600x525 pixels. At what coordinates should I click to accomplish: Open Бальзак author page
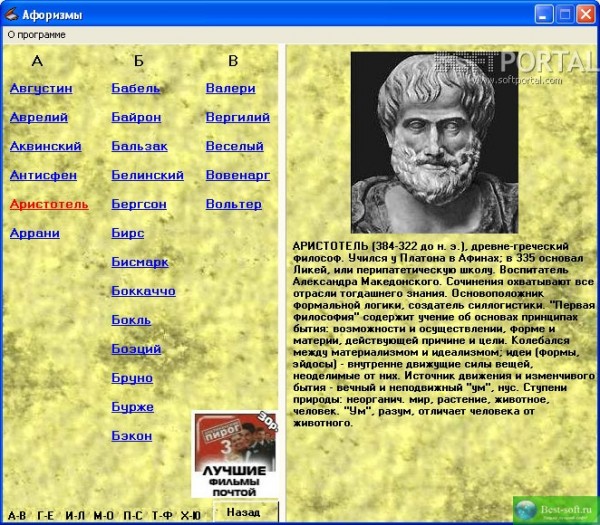tap(140, 147)
